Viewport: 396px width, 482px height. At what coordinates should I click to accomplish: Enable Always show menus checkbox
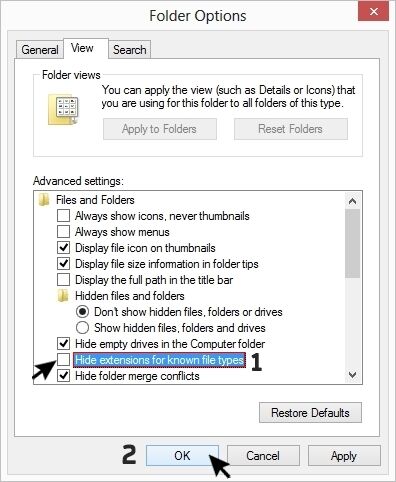pyautogui.click(x=63, y=232)
